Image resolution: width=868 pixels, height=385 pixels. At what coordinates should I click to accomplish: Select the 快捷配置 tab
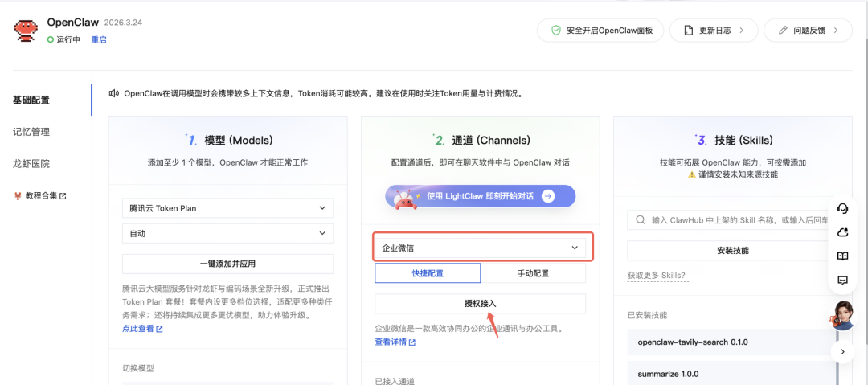click(x=428, y=273)
